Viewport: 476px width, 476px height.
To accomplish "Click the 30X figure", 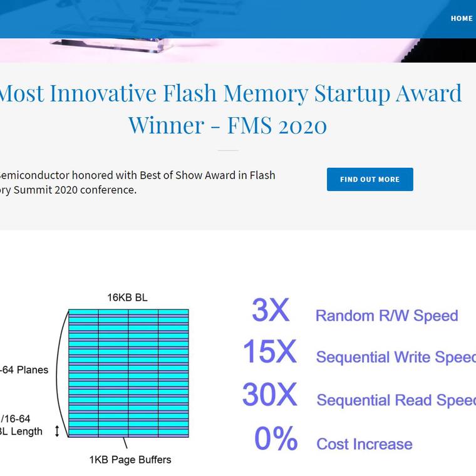I will 269,395.
